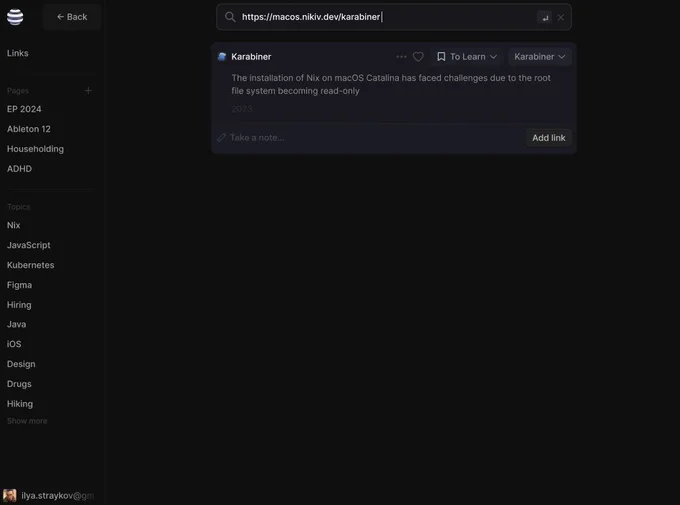Click the striped globe app logo

15,17
